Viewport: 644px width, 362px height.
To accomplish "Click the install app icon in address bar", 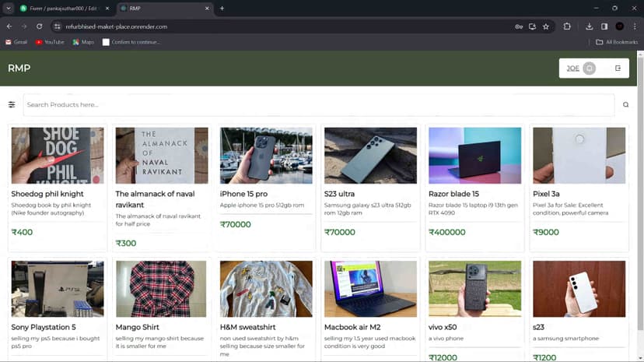I will click(532, 26).
